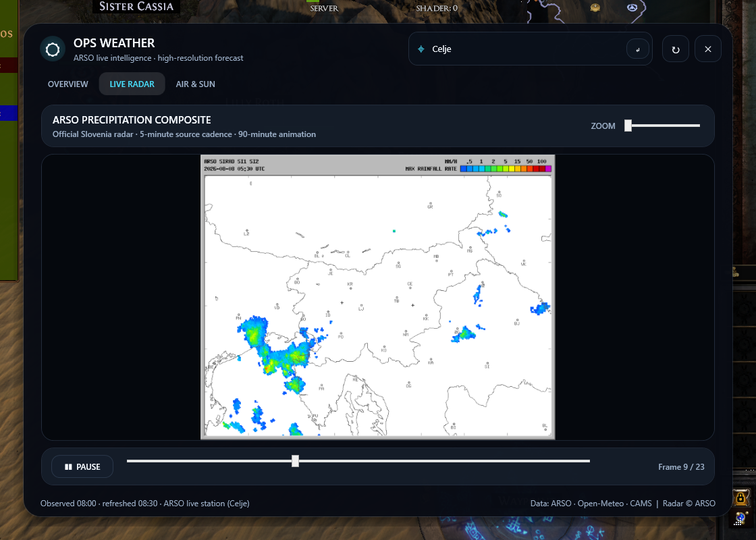The image size is (756, 540).
Task: Click the 'ARSO PRECIPITATION COMPOSITE' heading
Action: pyautogui.click(x=132, y=120)
